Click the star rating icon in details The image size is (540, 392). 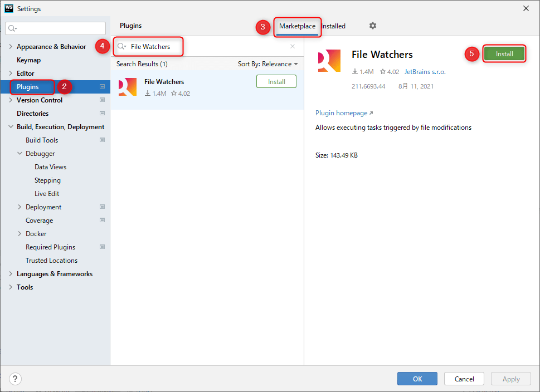pyautogui.click(x=383, y=72)
